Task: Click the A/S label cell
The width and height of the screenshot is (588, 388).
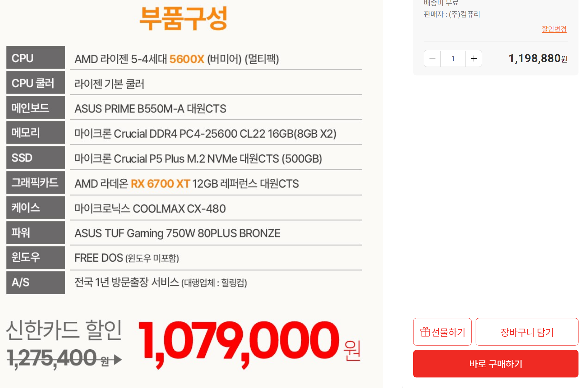Action: click(x=36, y=282)
